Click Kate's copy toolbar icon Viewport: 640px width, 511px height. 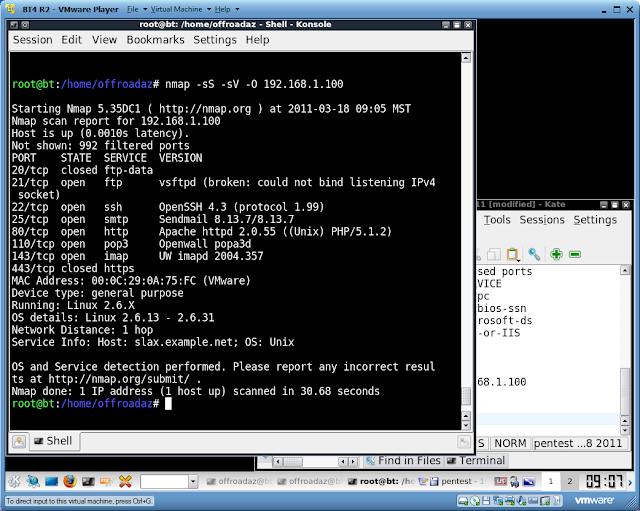[x=494, y=254]
